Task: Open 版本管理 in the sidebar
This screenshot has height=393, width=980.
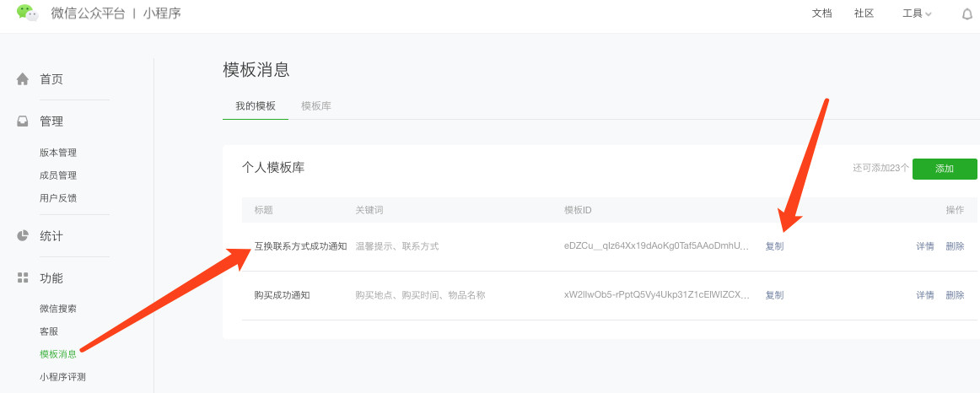Action: (x=58, y=153)
